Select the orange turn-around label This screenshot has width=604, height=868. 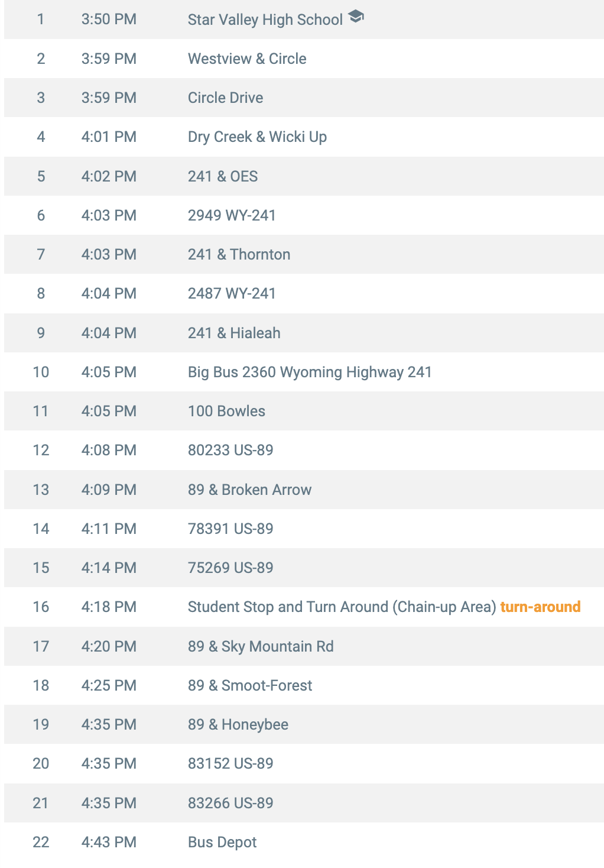(540, 607)
